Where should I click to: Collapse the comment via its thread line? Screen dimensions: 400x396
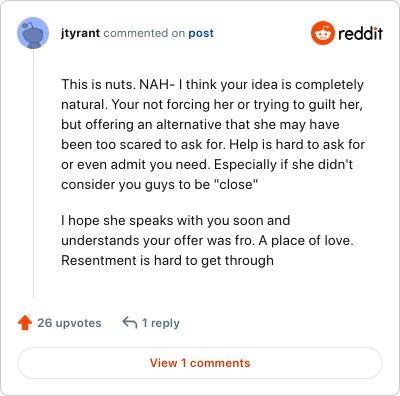click(x=33, y=174)
